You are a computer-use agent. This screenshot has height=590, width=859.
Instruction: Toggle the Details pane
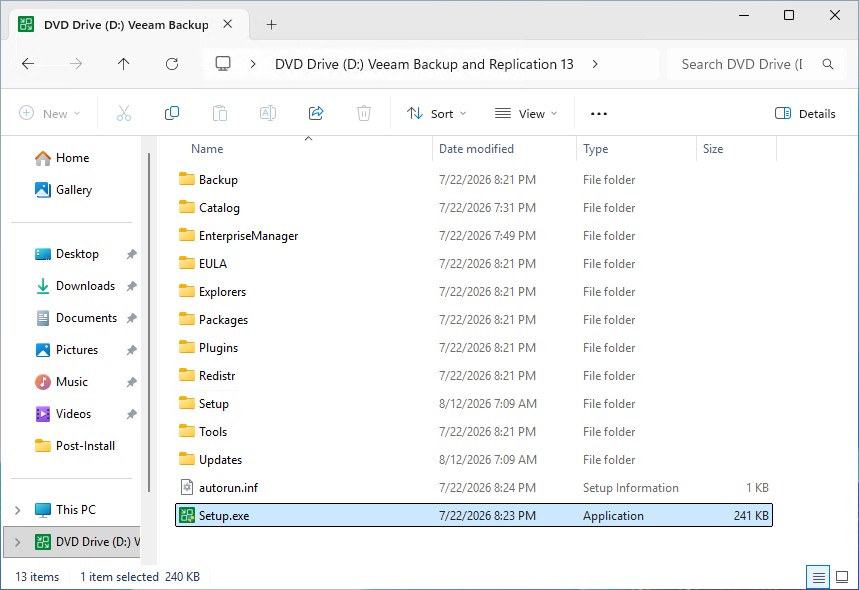pyautogui.click(x=805, y=113)
